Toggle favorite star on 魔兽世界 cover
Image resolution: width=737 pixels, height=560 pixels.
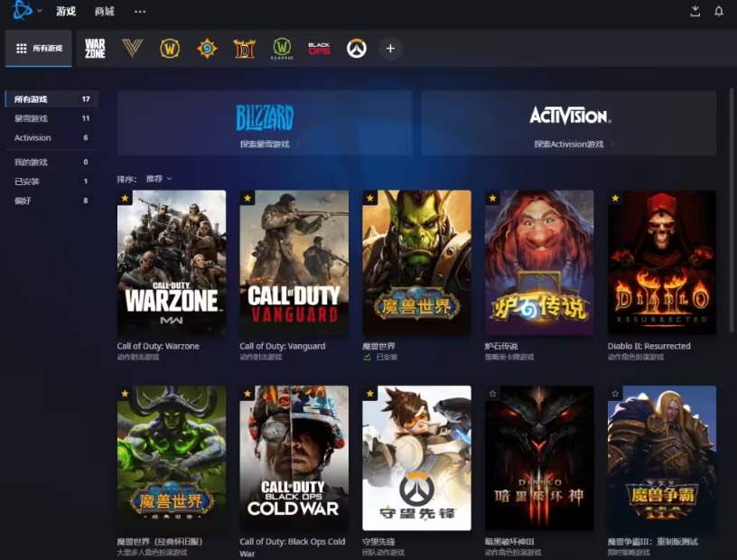(370, 198)
